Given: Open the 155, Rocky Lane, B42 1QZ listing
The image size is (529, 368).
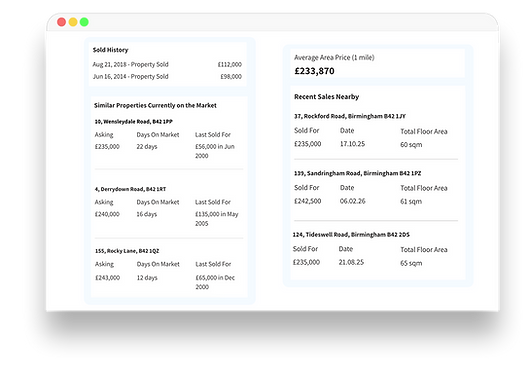Looking at the screenshot, I should [127, 251].
